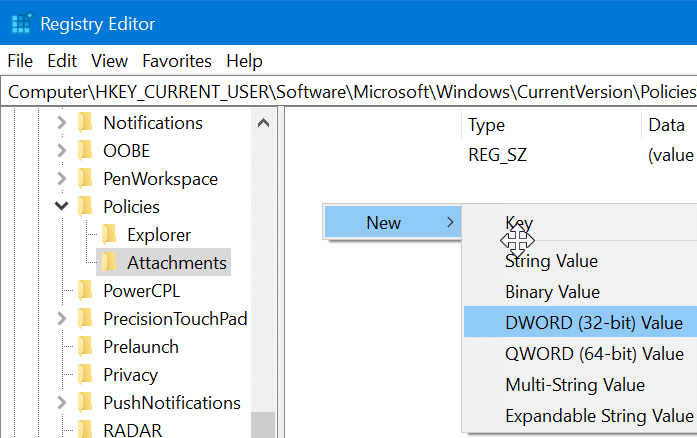Select the RADAR key label
Image resolution: width=697 pixels, height=438 pixels.
point(132,430)
